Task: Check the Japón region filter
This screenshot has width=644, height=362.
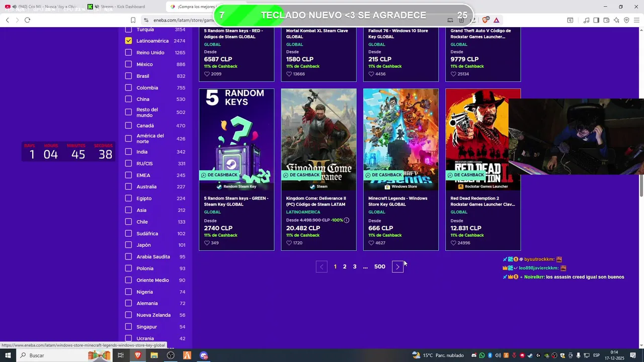Action: tap(128, 245)
